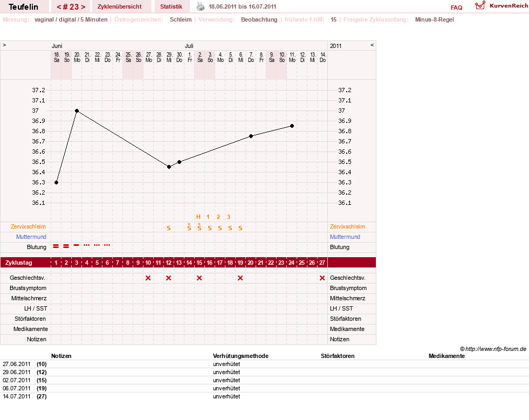Click the note row dated 14.07.2011
Screen dimensions: 529x420
[x=264, y=396]
